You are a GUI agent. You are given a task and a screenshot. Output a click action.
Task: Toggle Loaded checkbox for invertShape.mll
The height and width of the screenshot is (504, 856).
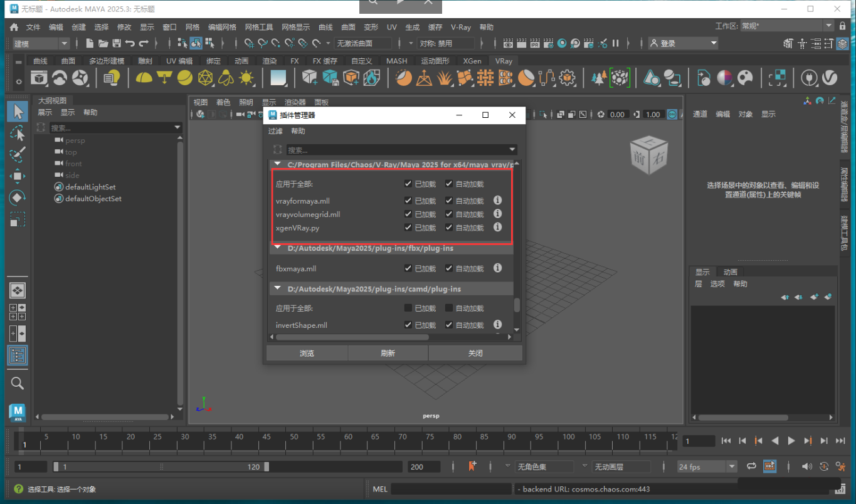pos(408,325)
